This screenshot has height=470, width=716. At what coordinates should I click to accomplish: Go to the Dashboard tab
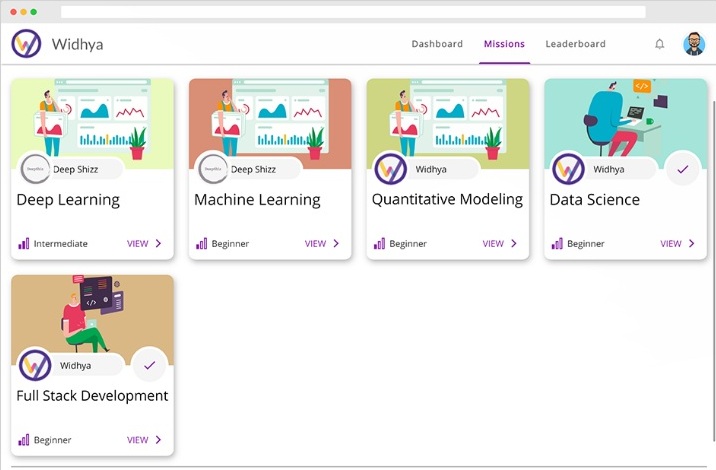[437, 44]
